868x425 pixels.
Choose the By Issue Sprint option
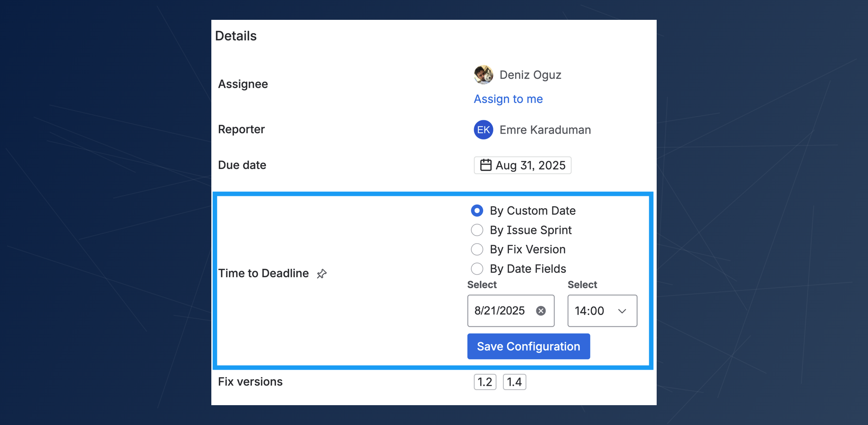477,230
